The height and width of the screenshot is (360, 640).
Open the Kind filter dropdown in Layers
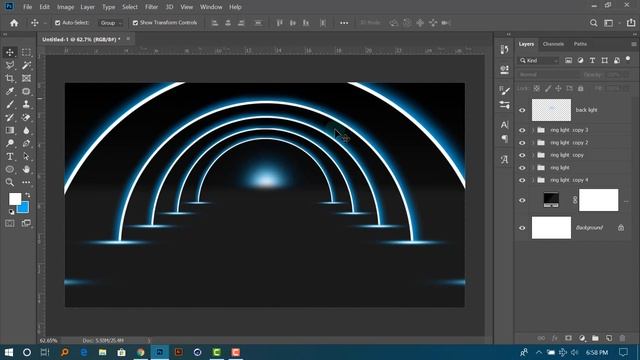tap(538, 60)
